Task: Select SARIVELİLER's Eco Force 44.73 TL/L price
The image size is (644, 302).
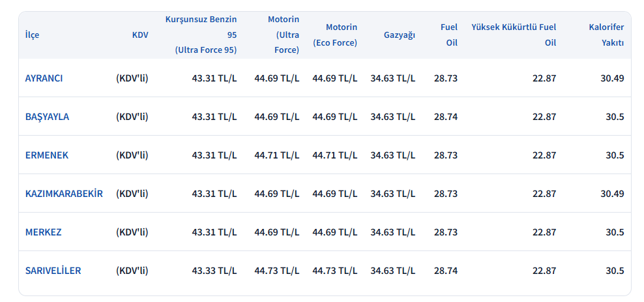Action: click(335, 271)
